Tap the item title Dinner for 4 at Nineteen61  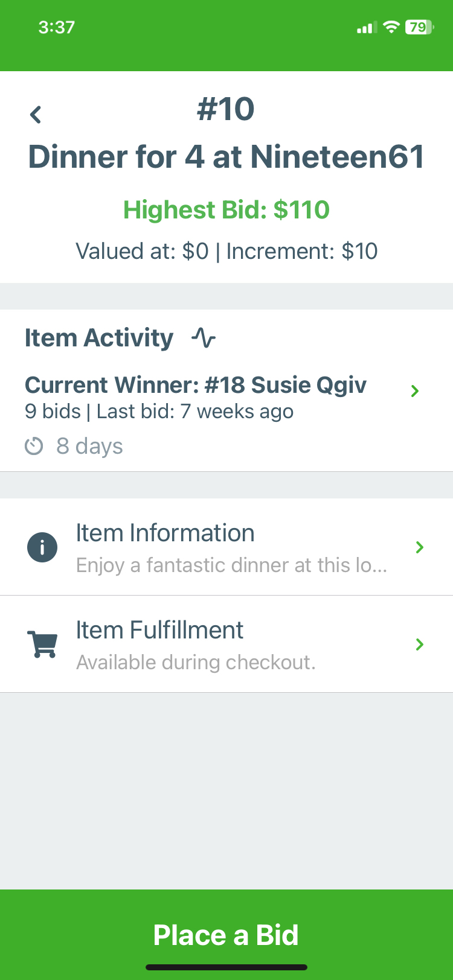pos(226,157)
